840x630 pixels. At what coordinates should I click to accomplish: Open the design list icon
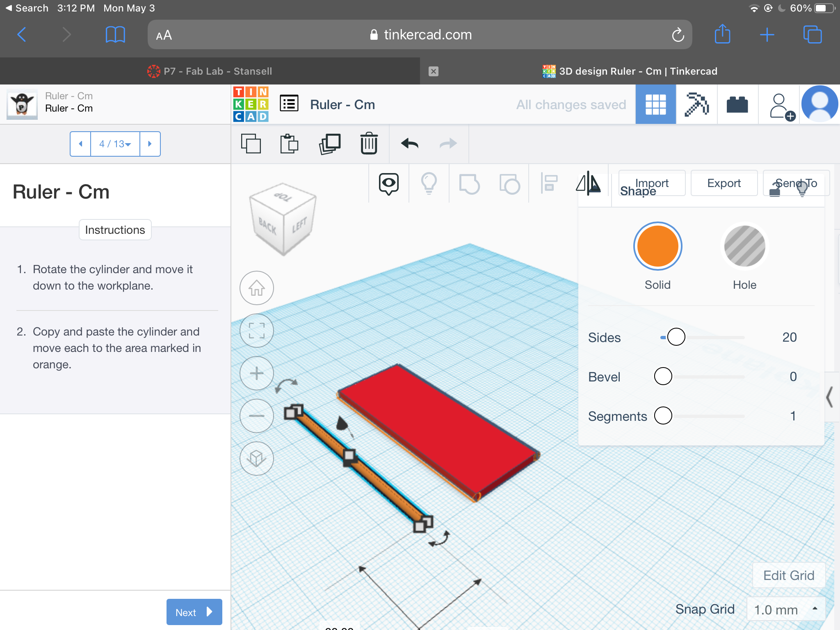[x=289, y=103]
